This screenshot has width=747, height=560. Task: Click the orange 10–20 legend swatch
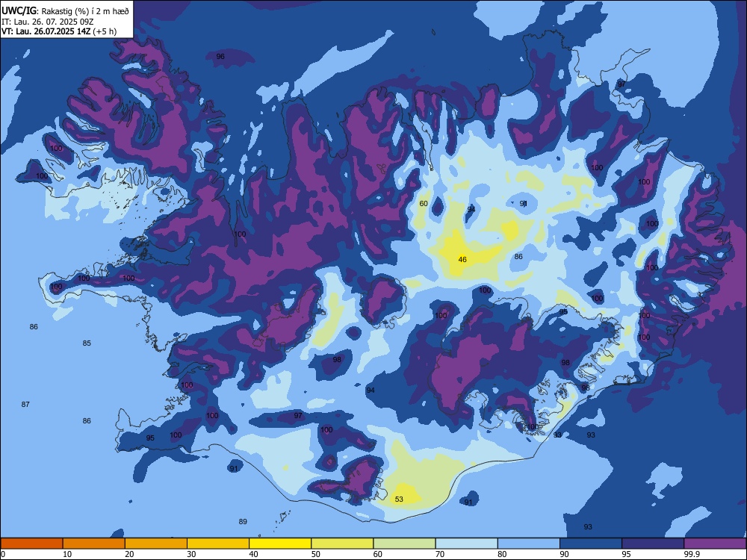click(94, 544)
